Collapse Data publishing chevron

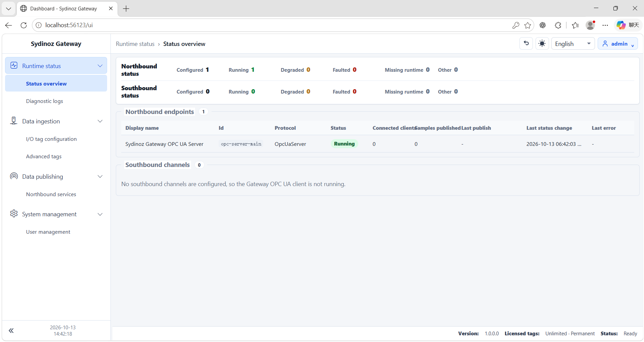coord(100,176)
